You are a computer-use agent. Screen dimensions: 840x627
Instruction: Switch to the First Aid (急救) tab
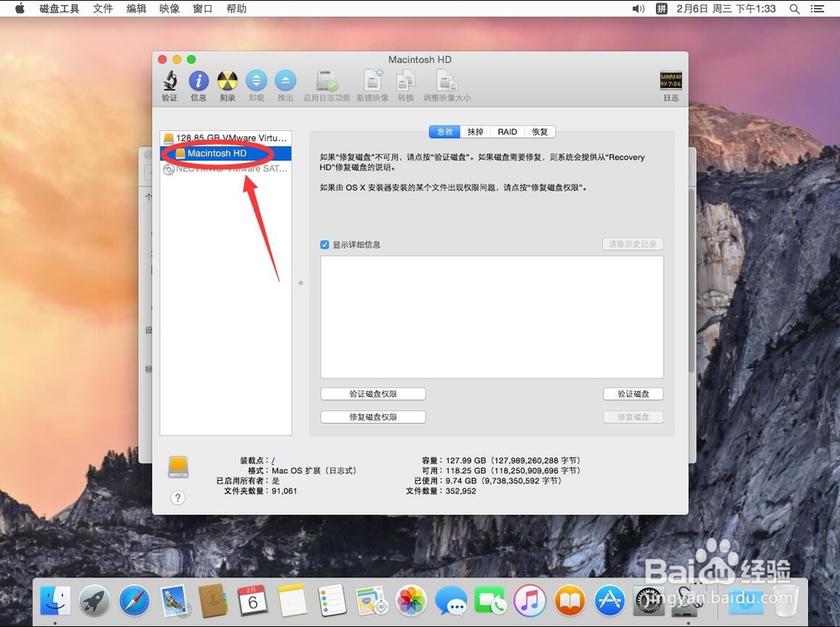tap(445, 132)
